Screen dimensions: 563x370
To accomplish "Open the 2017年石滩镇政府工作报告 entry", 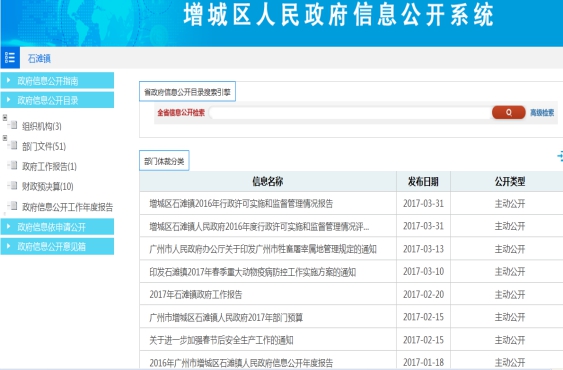I will pyautogui.click(x=196, y=295).
